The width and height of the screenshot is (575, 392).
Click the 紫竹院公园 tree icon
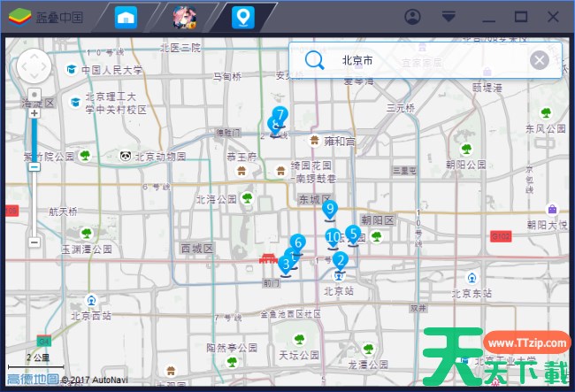85,156
